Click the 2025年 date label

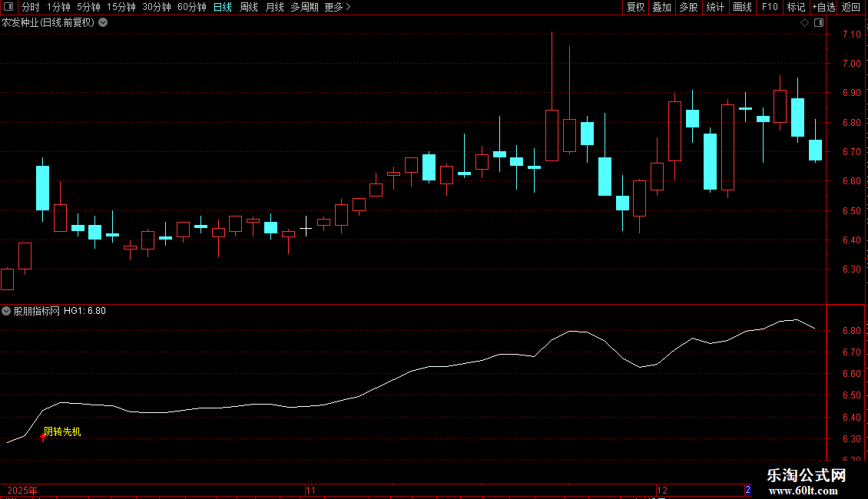coord(22,490)
